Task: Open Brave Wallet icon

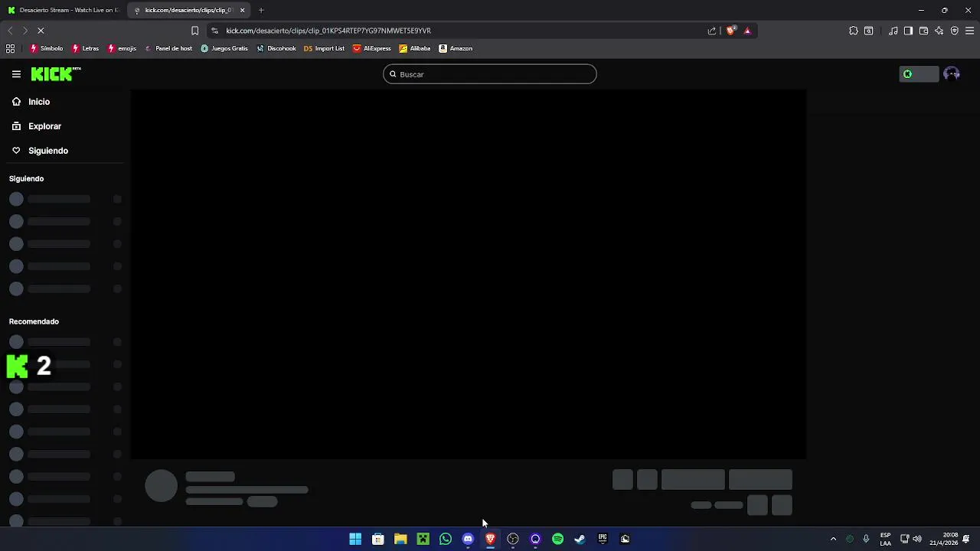Action: tap(923, 31)
